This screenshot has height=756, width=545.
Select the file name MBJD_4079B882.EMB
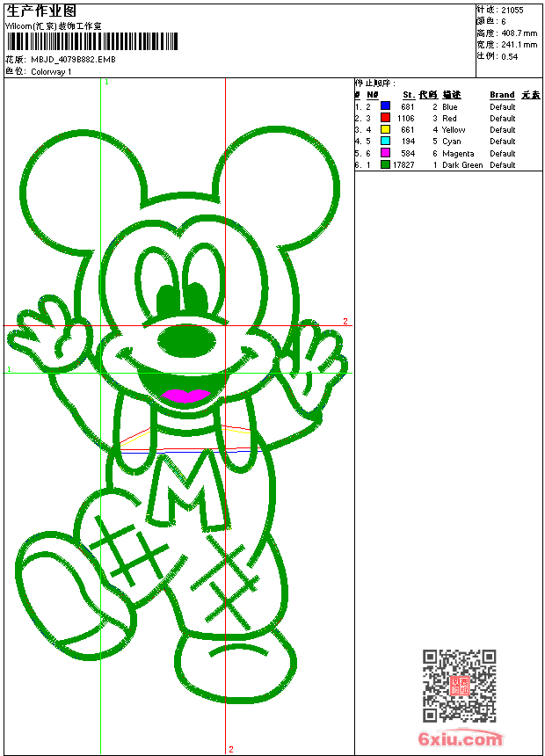point(73,60)
